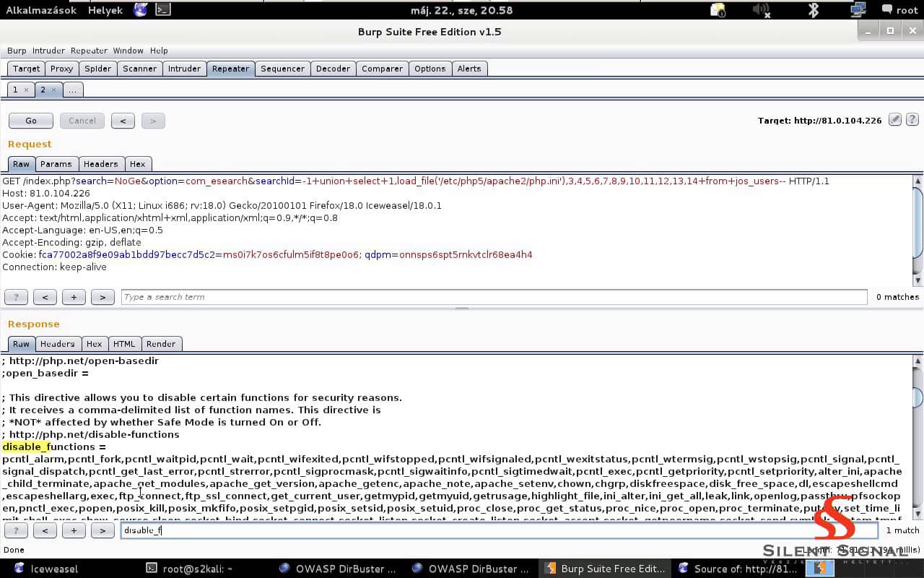Show request Headers view

pyautogui.click(x=100, y=164)
